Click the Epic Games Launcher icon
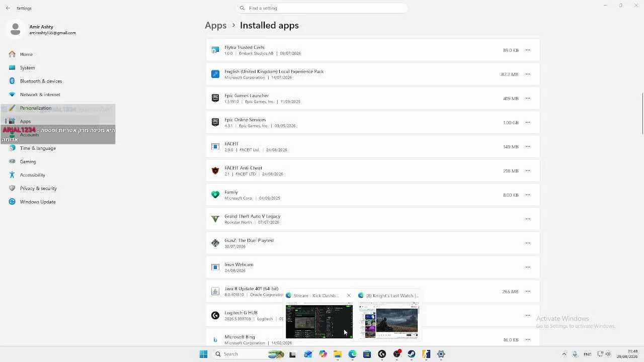 [x=215, y=99]
